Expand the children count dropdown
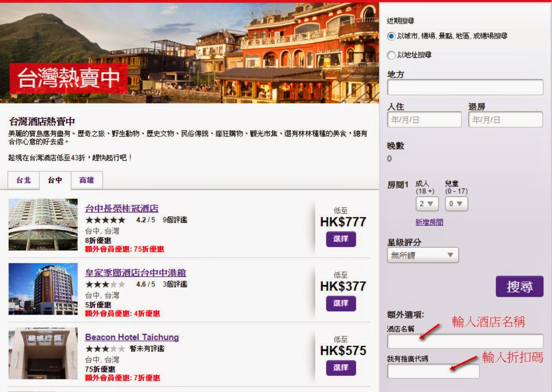This screenshot has width=552, height=392. coord(456,204)
